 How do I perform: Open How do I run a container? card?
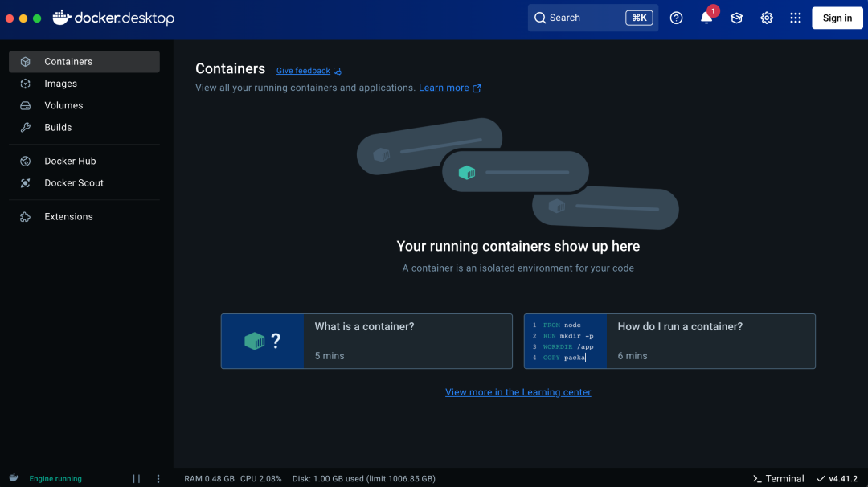tap(669, 341)
